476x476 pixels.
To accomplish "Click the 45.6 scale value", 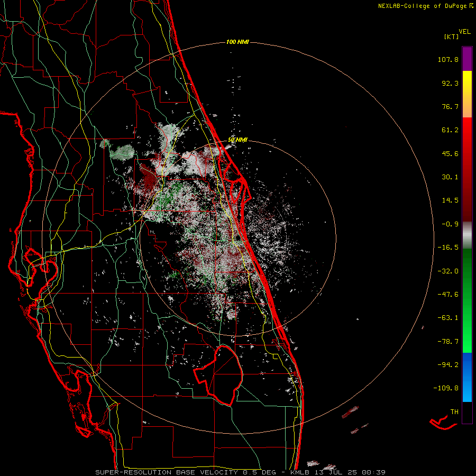I will 450,153.
